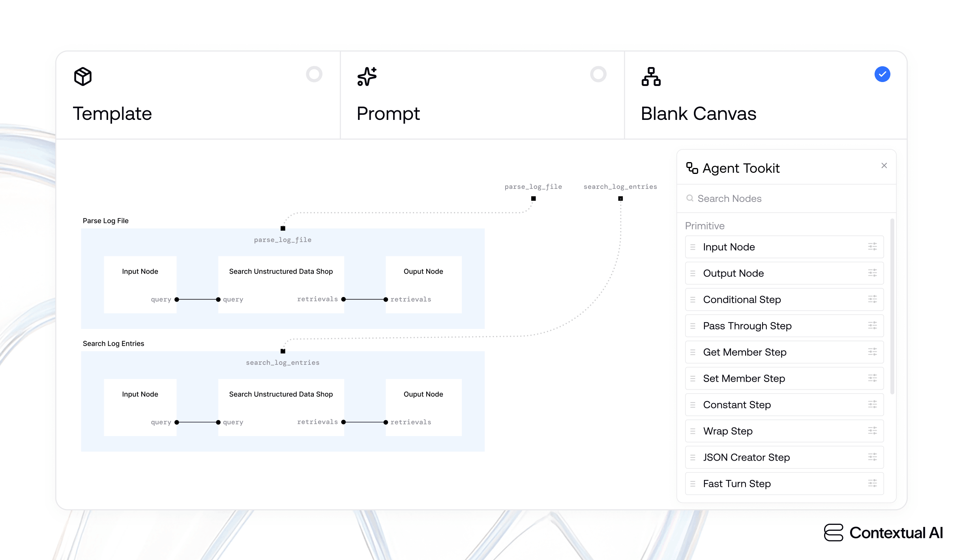
Task: Open settings for Fast Turn Step
Action: [x=872, y=483]
